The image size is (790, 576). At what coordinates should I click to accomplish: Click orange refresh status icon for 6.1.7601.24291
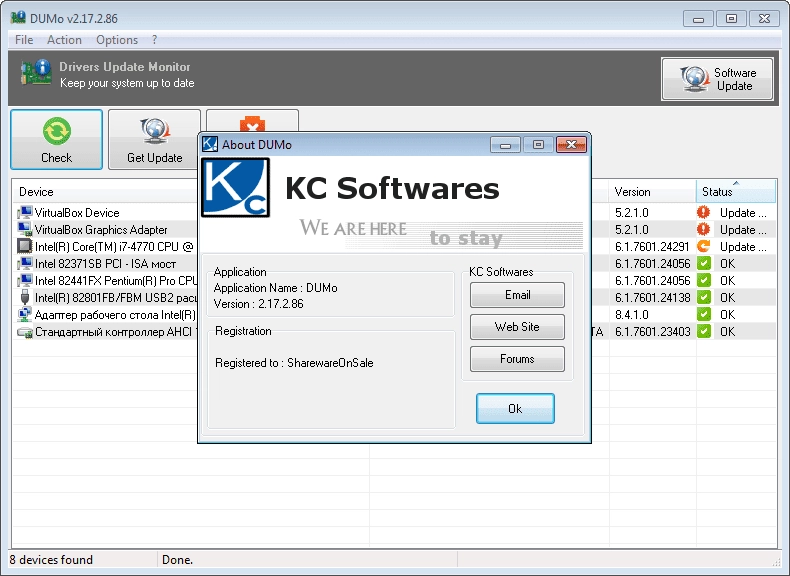[703, 246]
